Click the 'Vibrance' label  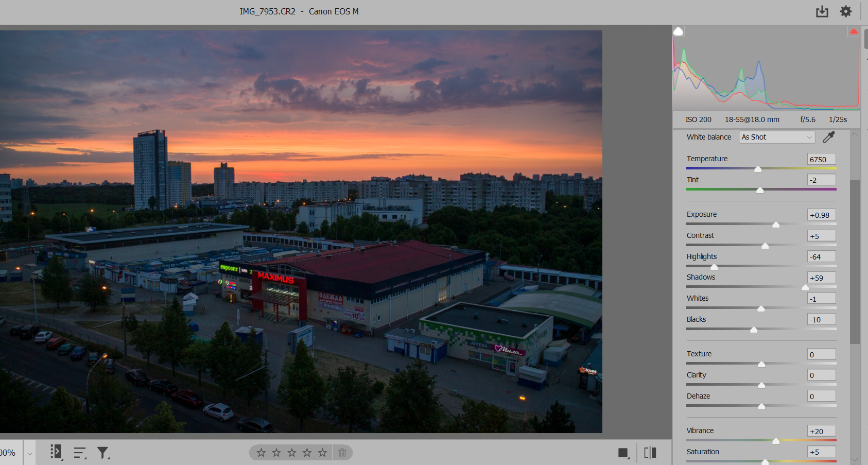pos(700,430)
